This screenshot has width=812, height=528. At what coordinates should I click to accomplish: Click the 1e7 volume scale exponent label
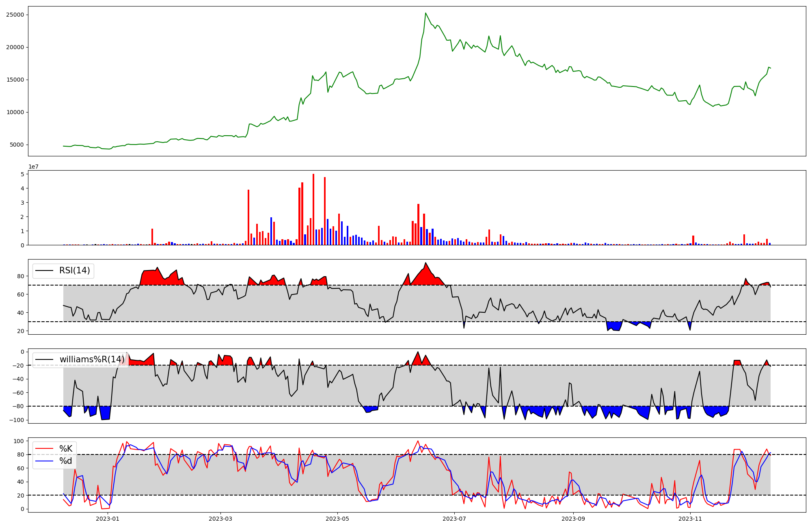pyautogui.click(x=33, y=167)
